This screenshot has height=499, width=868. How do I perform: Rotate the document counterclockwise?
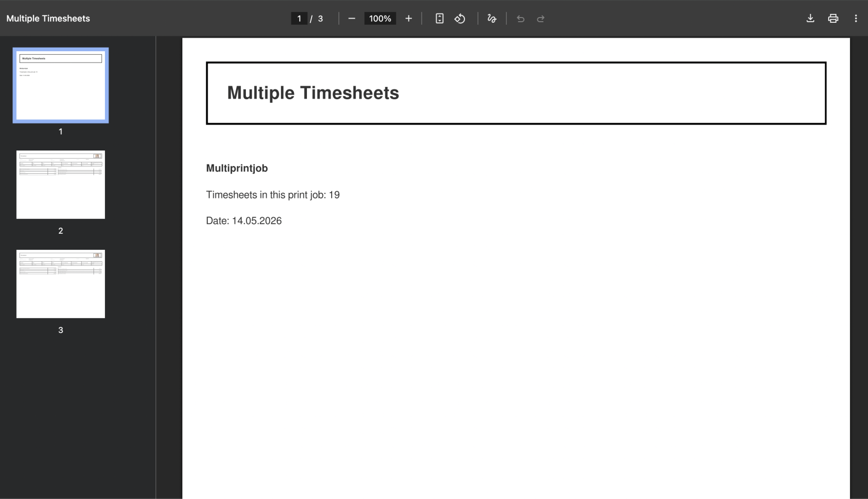tap(460, 19)
